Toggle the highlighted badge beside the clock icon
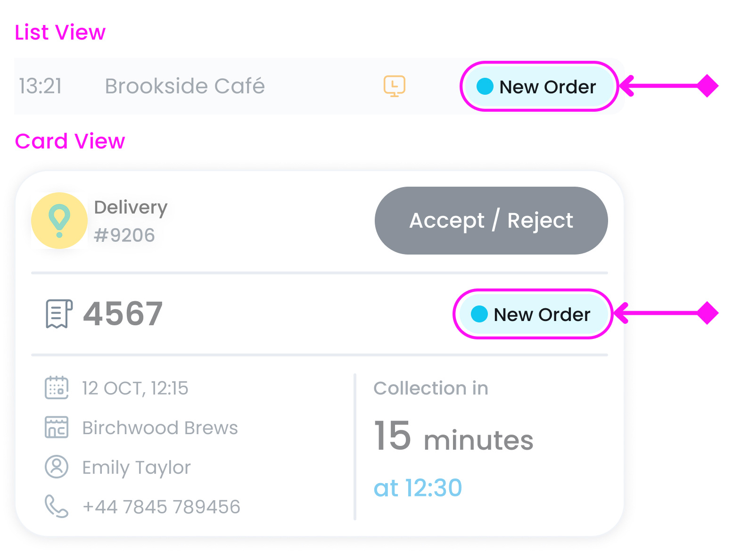The height and width of the screenshot is (560, 741). [x=539, y=86]
